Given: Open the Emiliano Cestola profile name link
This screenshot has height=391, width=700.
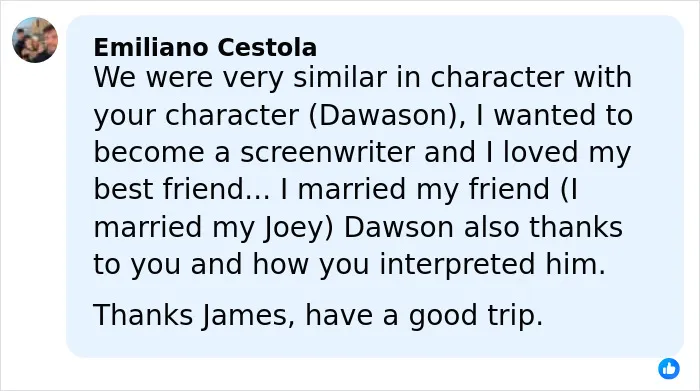Looking at the screenshot, I should (x=205, y=47).
